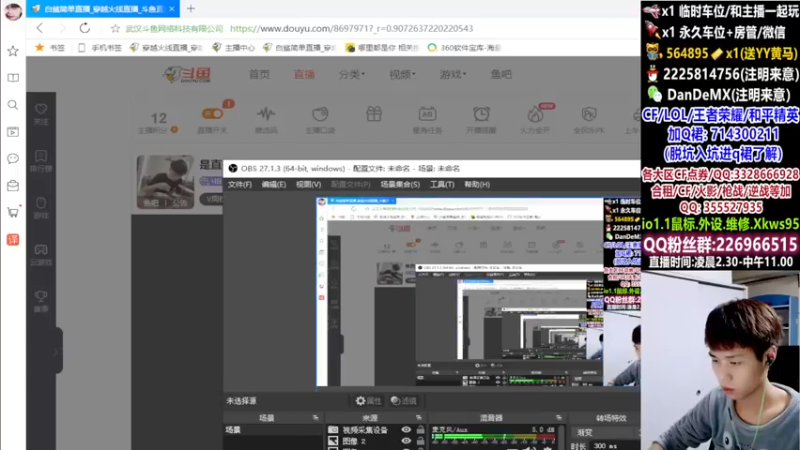This screenshot has height=450, width=800.
Task: Select the 场景 entry in scenes list
Action: click(273, 430)
